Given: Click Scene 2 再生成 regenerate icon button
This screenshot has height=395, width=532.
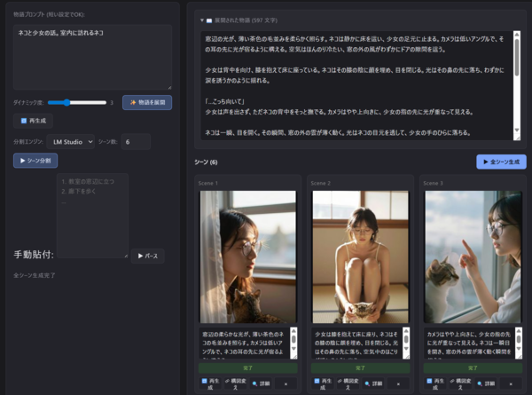Looking at the screenshot, I should (x=323, y=383).
